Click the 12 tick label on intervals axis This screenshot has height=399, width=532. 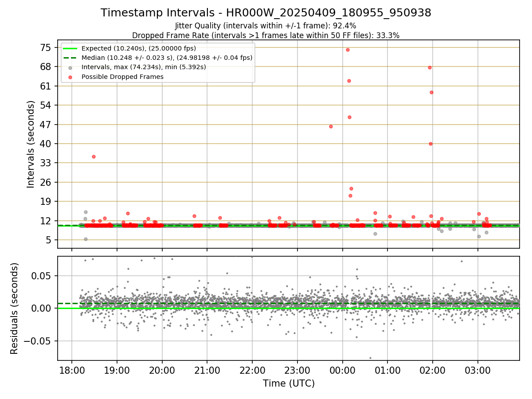46,221
